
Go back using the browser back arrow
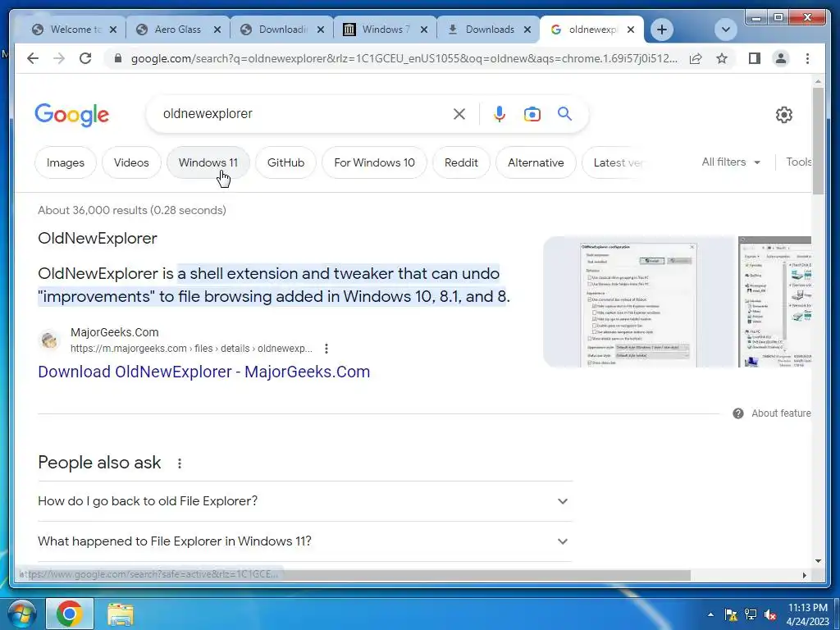tap(33, 58)
